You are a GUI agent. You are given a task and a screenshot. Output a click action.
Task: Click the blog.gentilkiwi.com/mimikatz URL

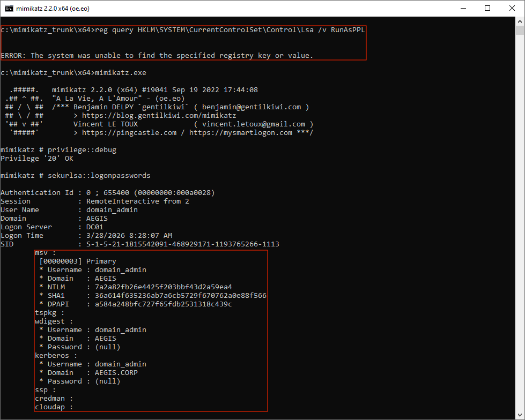[x=159, y=115]
